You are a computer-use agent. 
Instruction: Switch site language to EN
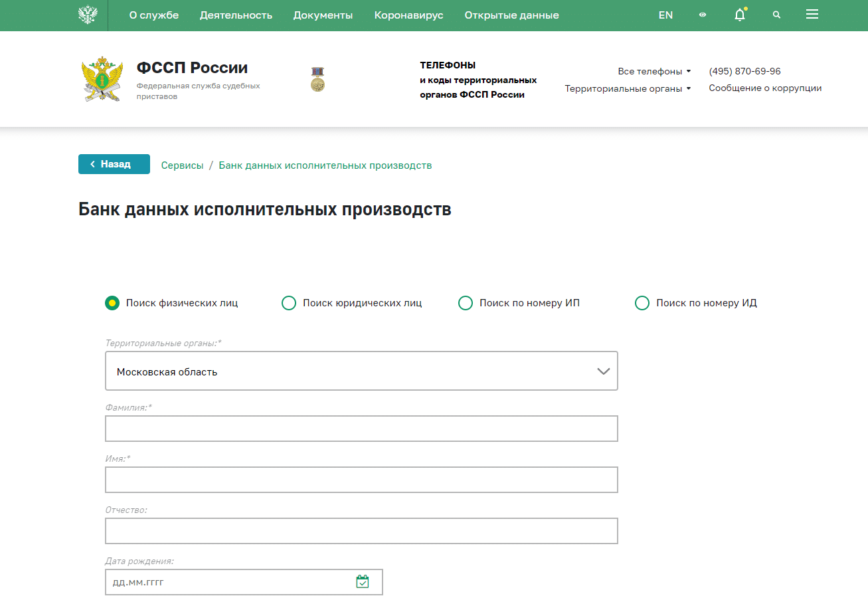(x=665, y=14)
